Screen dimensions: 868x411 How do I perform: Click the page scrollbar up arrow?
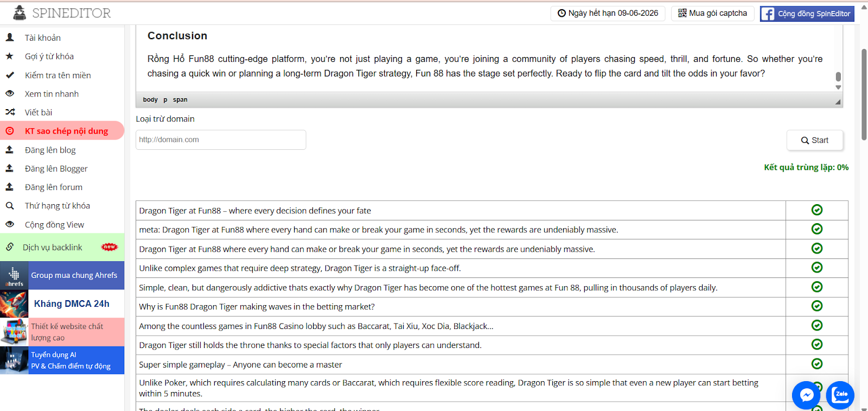864,8
